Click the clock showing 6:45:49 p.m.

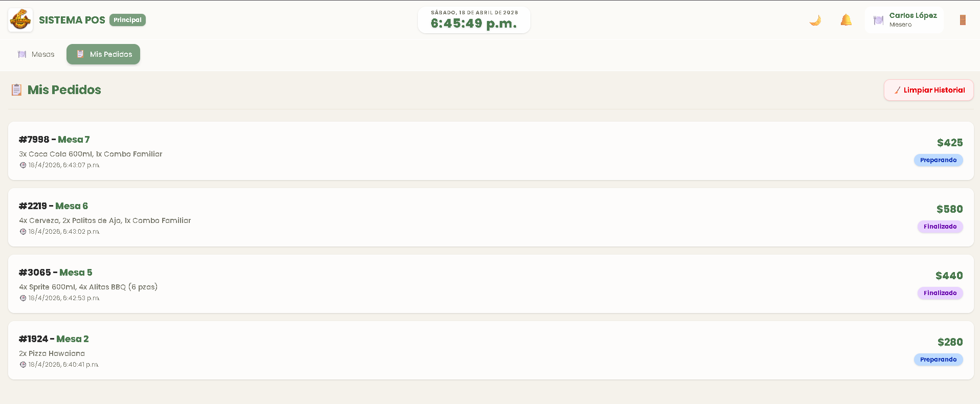(x=474, y=23)
